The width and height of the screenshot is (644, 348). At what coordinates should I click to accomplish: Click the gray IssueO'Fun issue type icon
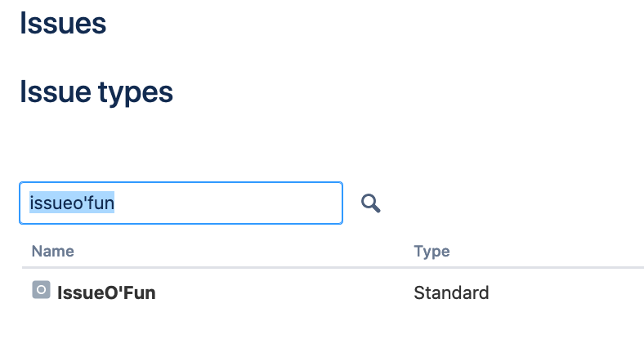coord(41,290)
